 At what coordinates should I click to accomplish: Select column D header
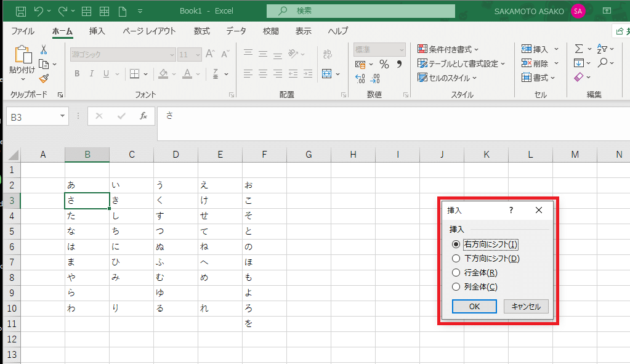(176, 155)
